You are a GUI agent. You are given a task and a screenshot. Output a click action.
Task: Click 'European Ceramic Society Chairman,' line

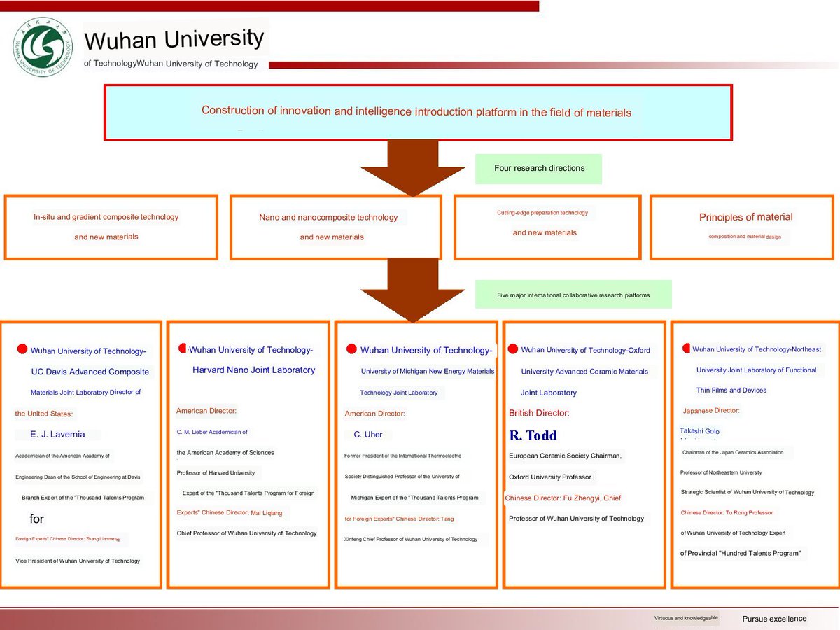[565, 456]
